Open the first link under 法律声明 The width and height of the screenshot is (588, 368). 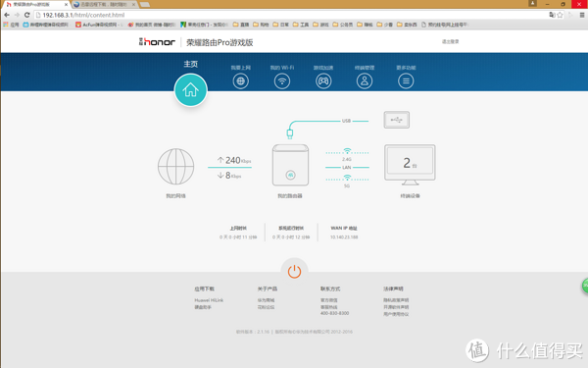(x=396, y=300)
